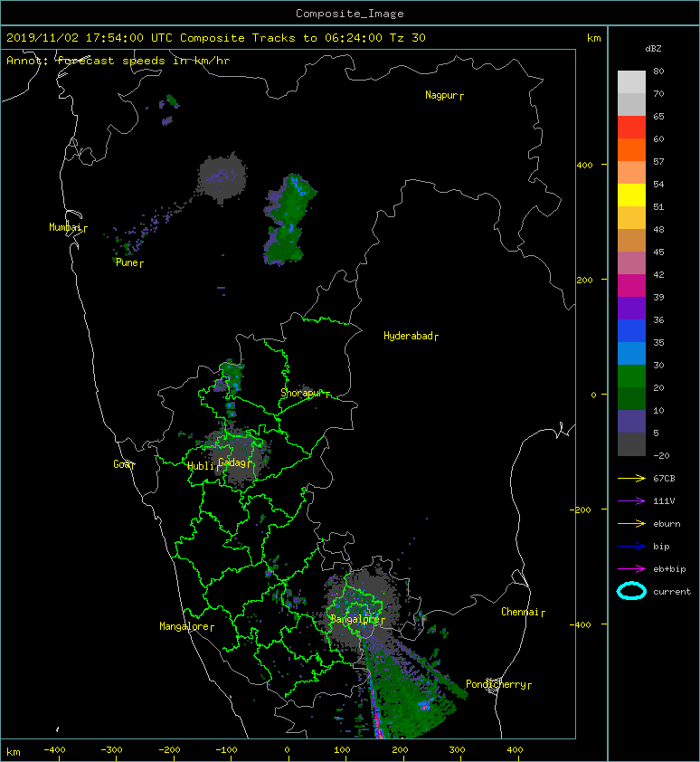Click the 30 dBZ green color swatch
The image size is (700, 762).
[631, 376]
